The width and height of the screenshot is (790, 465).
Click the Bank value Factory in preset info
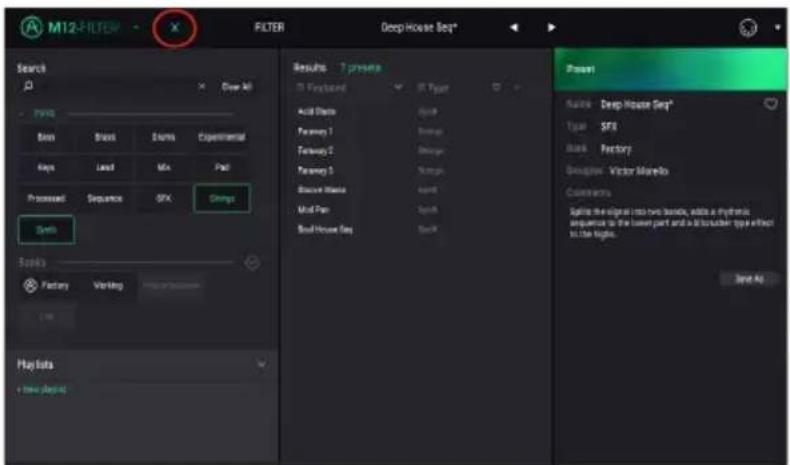[616, 149]
